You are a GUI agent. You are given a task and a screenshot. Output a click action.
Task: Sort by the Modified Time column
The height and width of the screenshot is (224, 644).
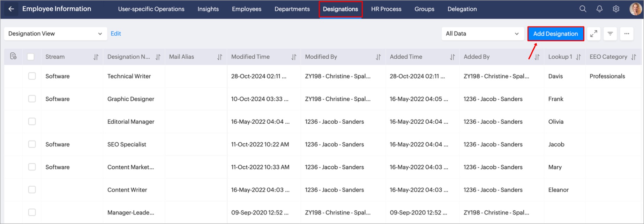[x=294, y=57]
